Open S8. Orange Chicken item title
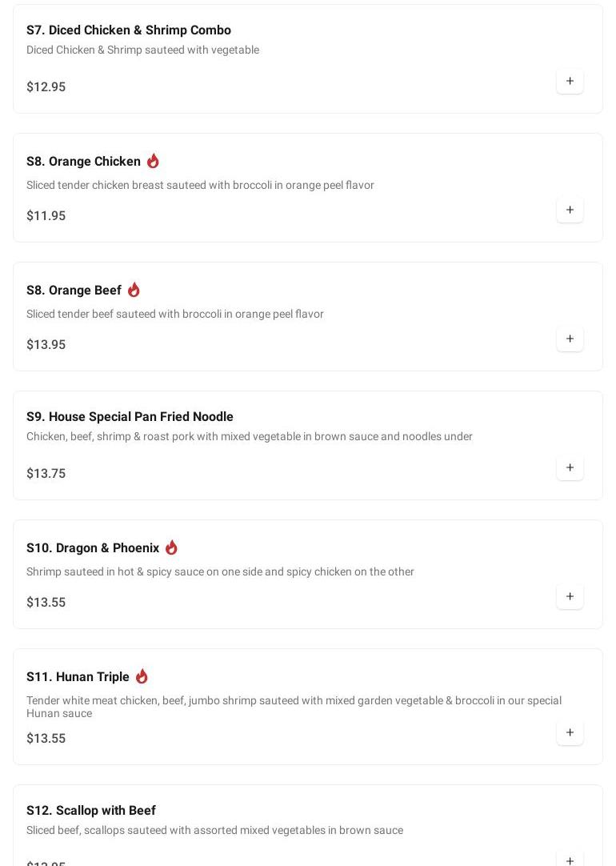 pos(83,162)
